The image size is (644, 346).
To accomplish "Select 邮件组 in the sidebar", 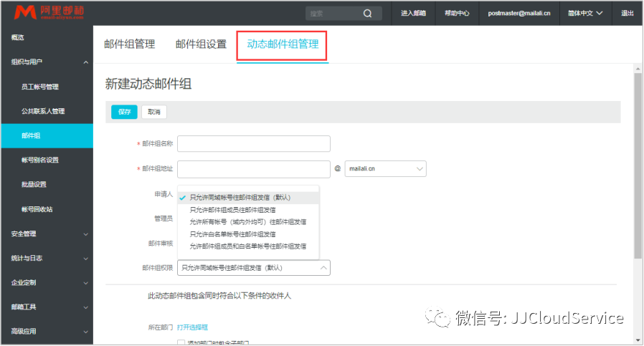I will coord(47,136).
